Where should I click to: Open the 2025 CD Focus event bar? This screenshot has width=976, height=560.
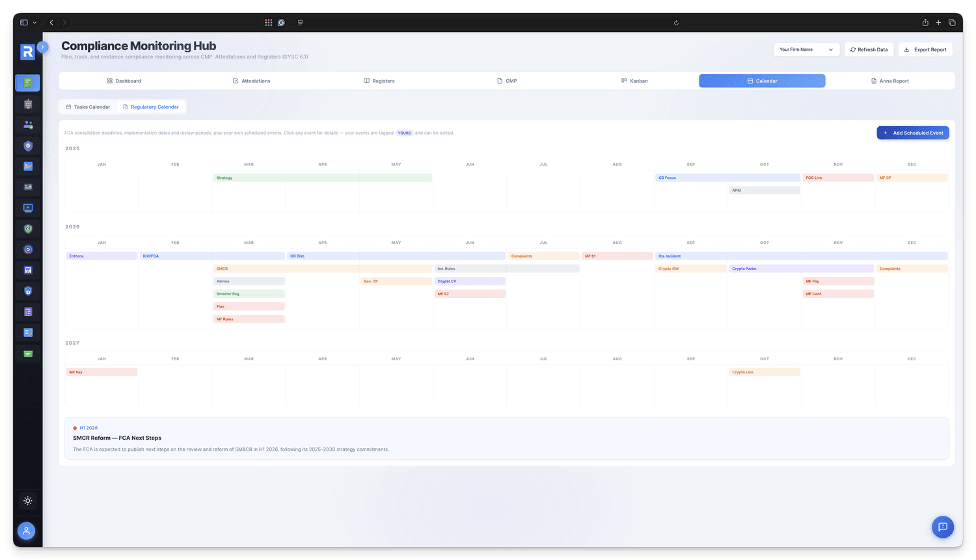click(x=727, y=178)
